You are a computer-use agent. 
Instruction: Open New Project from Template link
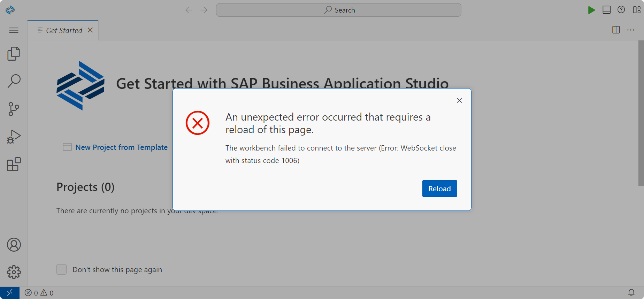121,147
